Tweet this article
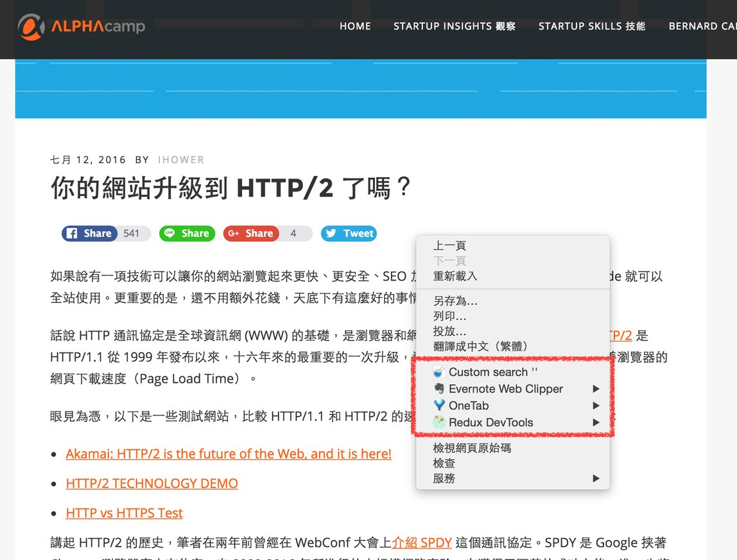 pos(349,234)
